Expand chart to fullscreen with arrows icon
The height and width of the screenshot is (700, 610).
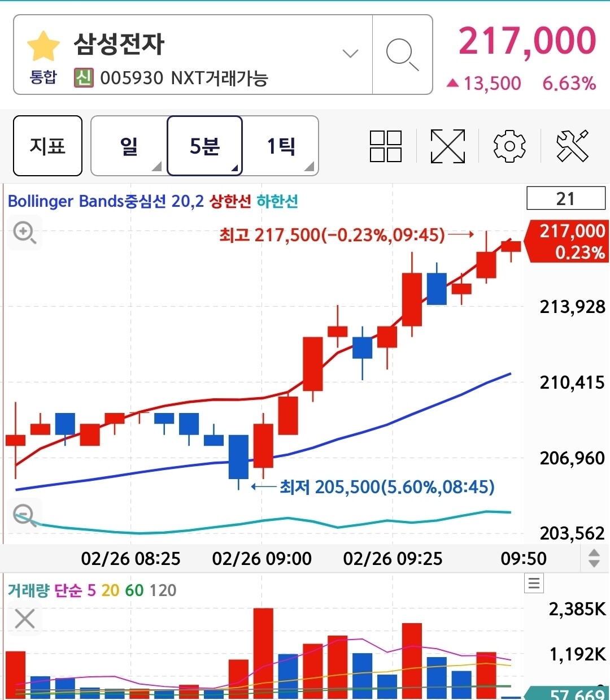tap(447, 146)
